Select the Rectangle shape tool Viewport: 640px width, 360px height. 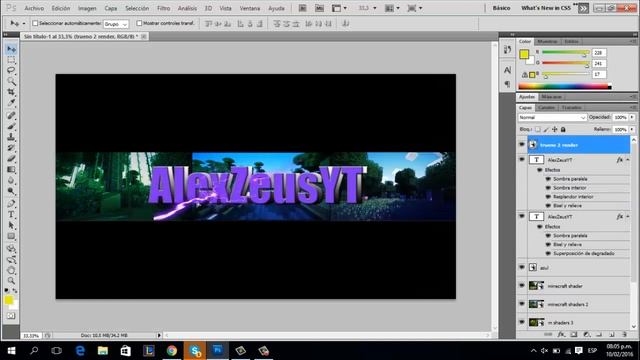click(11, 236)
